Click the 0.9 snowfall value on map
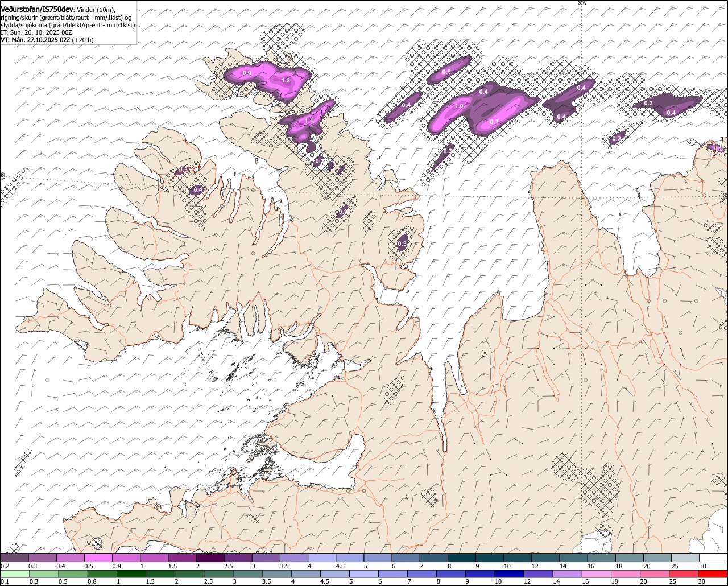This screenshot has height=586, width=728. [x=247, y=73]
